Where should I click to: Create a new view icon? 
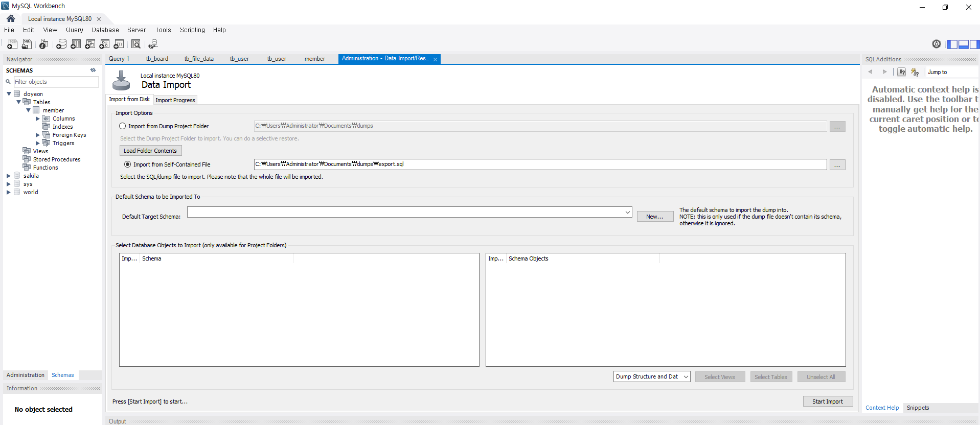tap(90, 44)
